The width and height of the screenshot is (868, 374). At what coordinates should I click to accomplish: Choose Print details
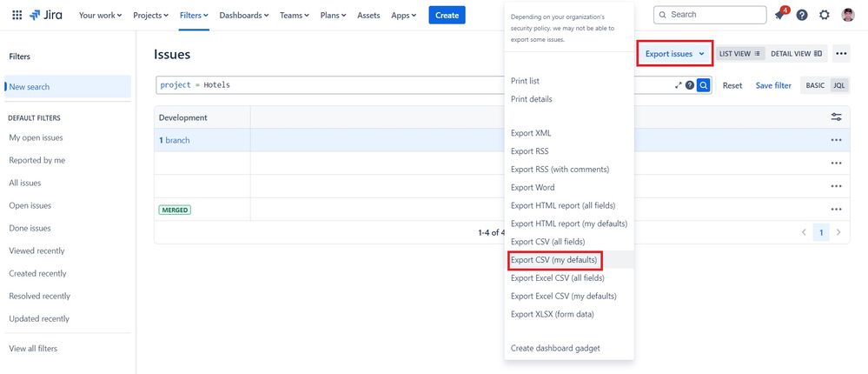point(568,99)
